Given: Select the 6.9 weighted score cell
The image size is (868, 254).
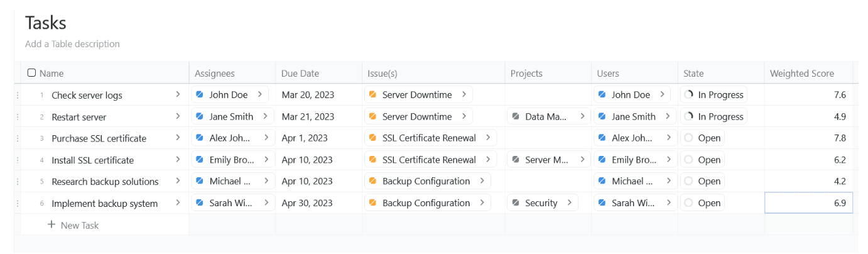Looking at the screenshot, I should click(x=808, y=203).
